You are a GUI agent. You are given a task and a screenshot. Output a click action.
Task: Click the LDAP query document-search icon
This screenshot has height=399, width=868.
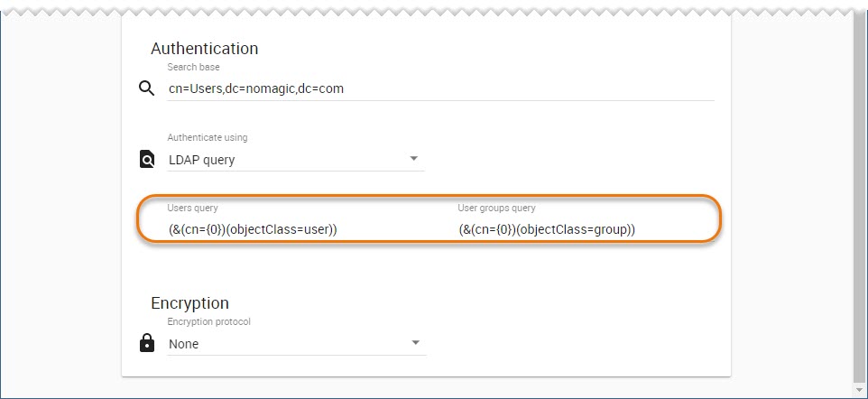coord(146,160)
